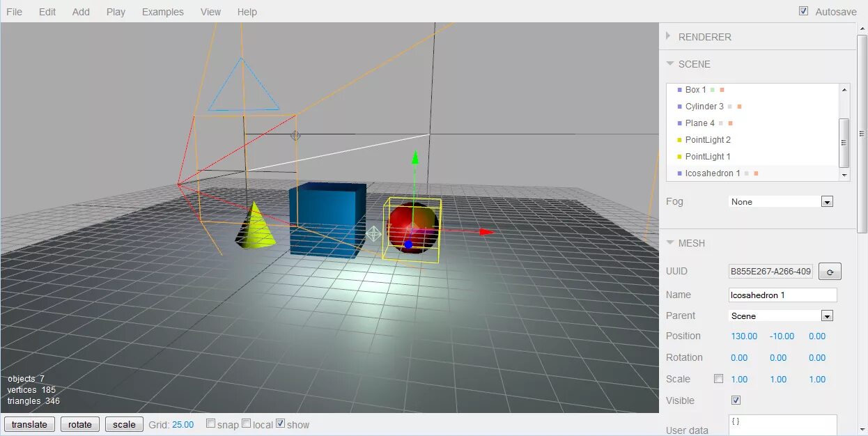The height and width of the screenshot is (436, 868).
Task: Open the File menu
Action: pos(14,12)
